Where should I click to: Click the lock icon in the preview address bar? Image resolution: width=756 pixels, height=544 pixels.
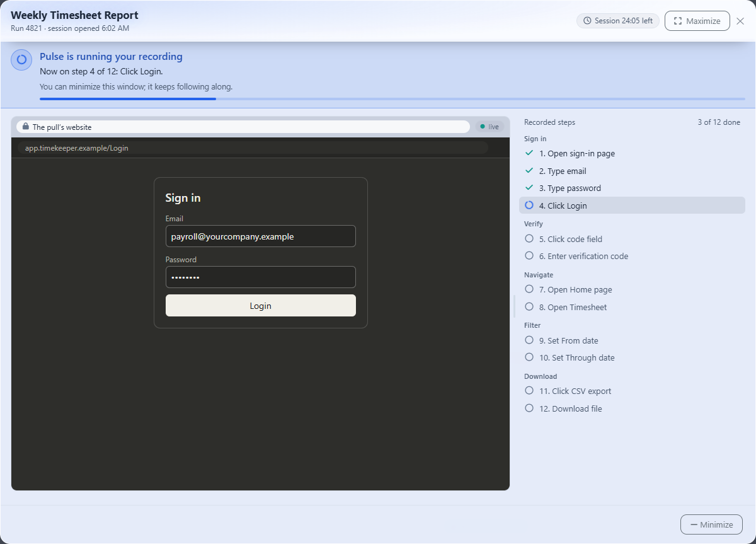tap(26, 127)
